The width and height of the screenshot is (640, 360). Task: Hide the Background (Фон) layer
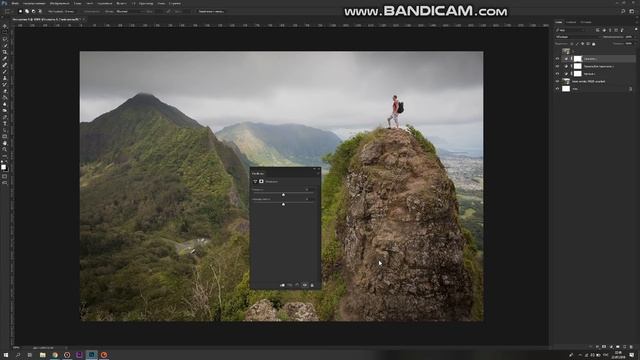click(x=557, y=89)
